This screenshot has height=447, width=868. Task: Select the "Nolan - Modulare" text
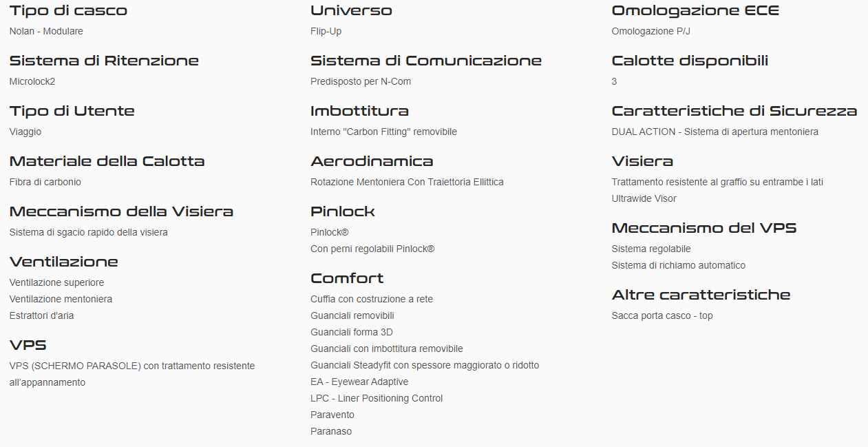(46, 31)
